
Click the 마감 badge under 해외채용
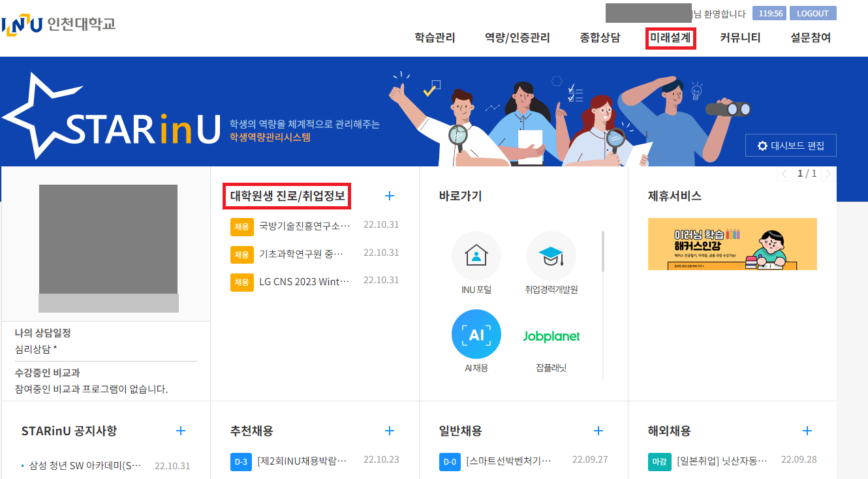tap(660, 460)
